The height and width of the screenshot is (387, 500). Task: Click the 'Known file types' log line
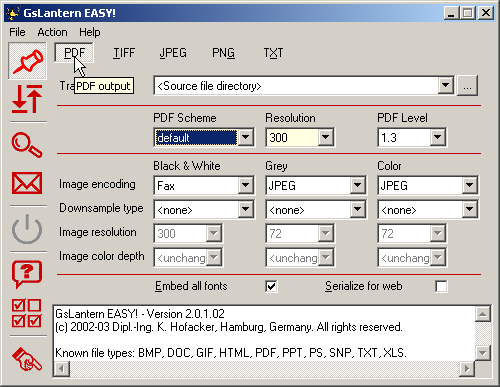click(x=231, y=353)
